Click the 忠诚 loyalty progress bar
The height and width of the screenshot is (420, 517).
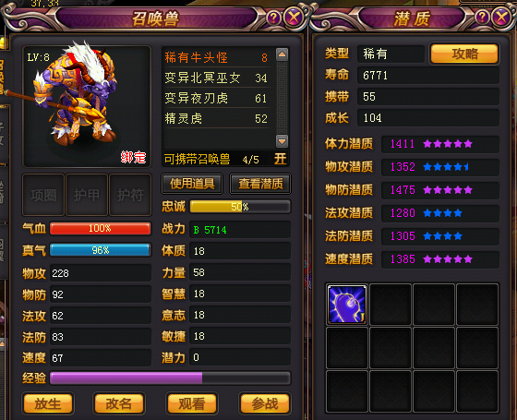240,207
